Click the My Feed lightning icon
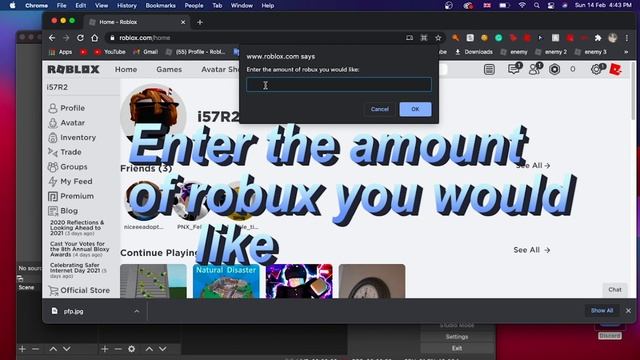Image resolution: width=640 pixels, height=360 pixels. [53, 181]
